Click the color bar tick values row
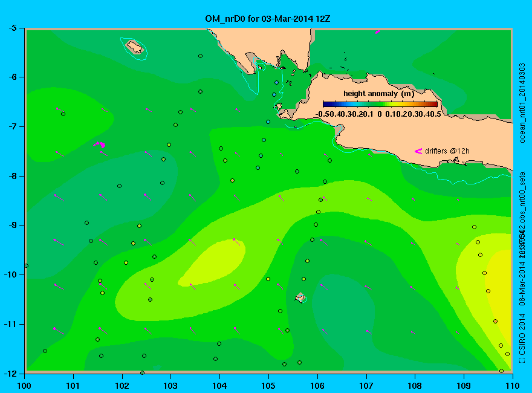 (378, 114)
